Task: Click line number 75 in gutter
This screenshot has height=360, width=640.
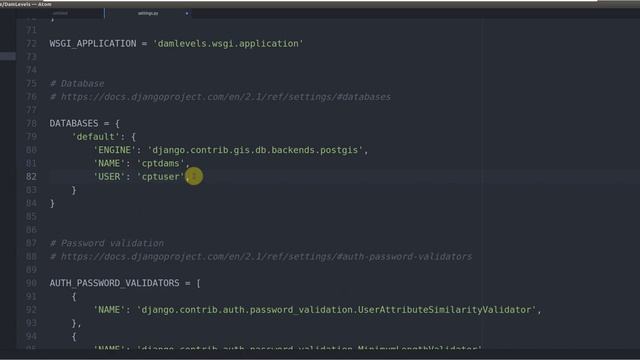Action: [31, 84]
